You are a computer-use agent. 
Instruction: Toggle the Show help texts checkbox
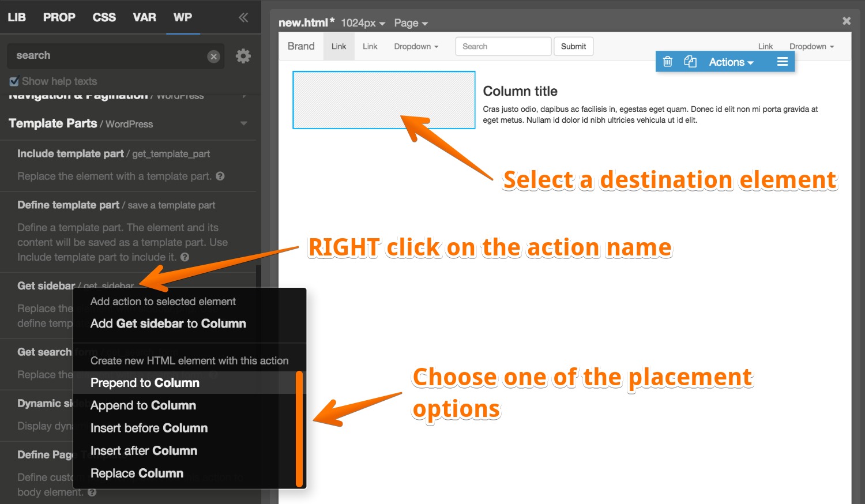click(x=14, y=81)
